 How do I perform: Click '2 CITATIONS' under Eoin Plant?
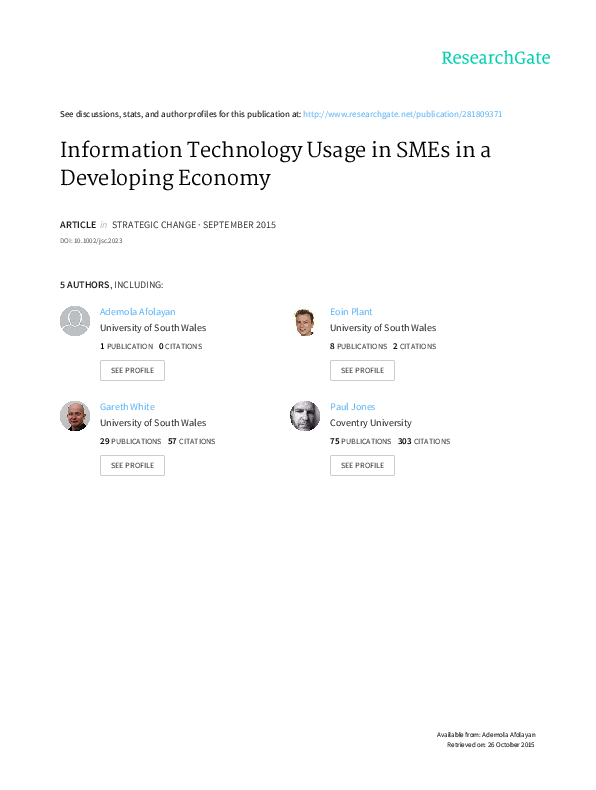coord(415,346)
